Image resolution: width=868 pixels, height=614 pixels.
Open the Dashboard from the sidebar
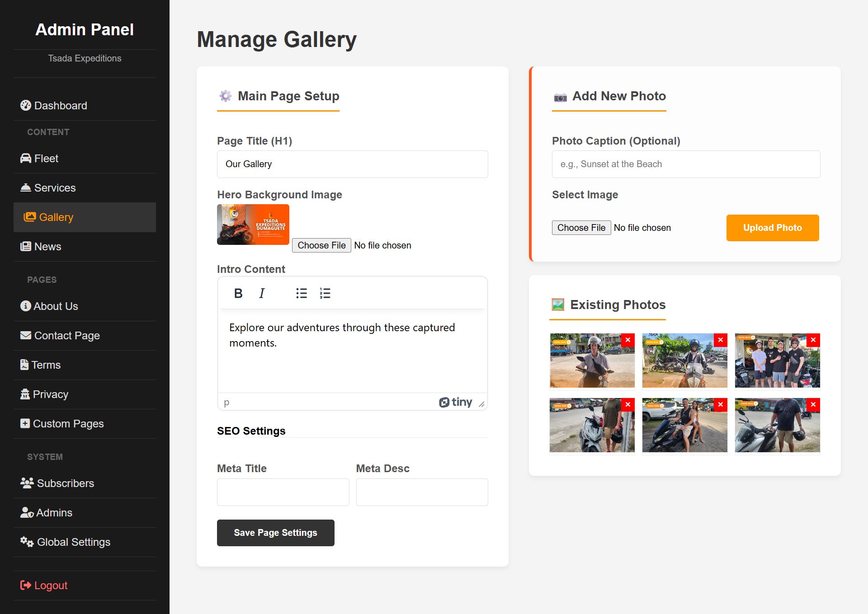click(x=61, y=106)
